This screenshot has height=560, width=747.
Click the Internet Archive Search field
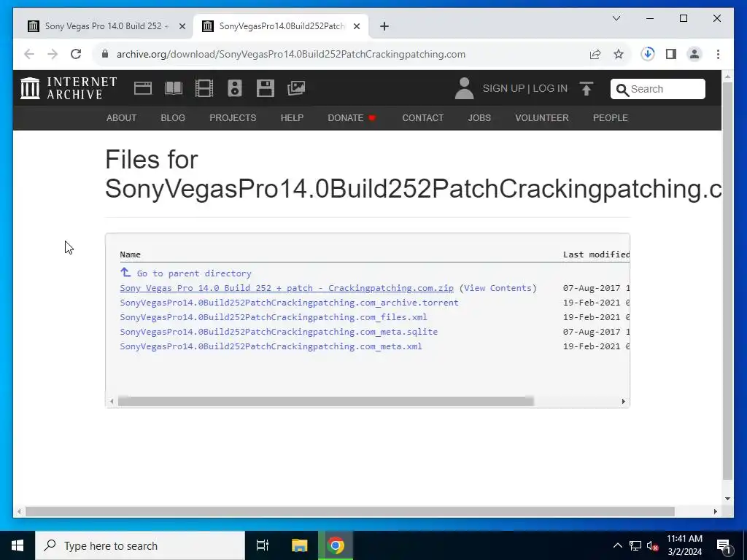(657, 89)
